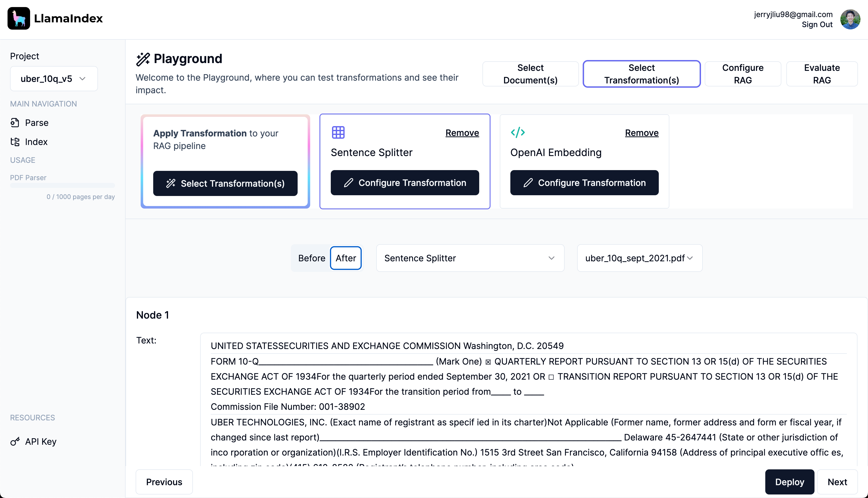This screenshot has width=868, height=498.
Task: Open the Evaluate RAG step
Action: click(x=822, y=74)
